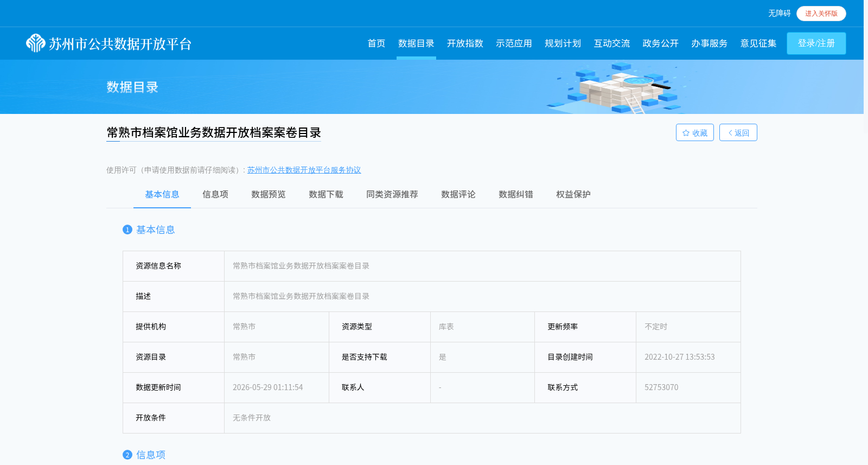Viewport: 868px width, 465px height.
Task: Open 首页 in the navigation bar
Action: point(376,43)
